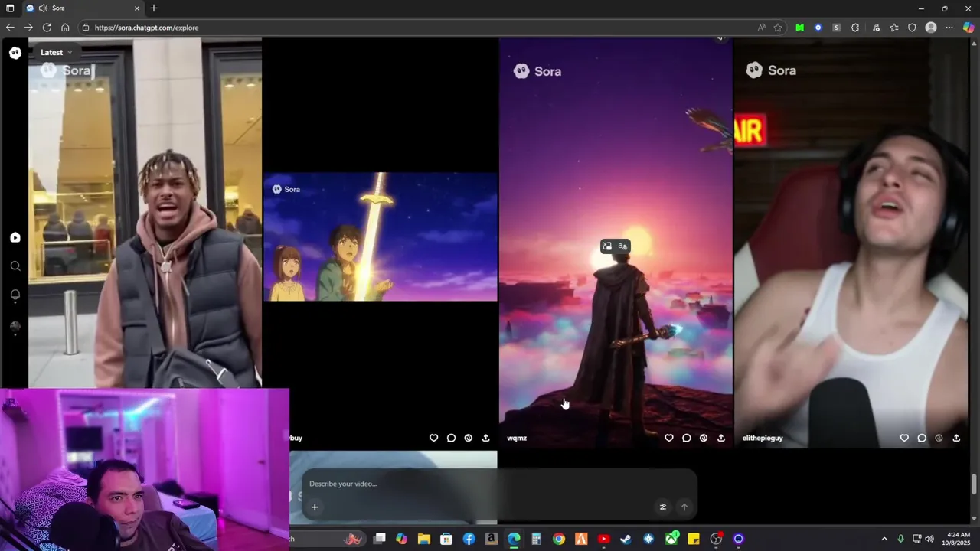
Task: Open Browser essentials shield
Action: coord(912,28)
